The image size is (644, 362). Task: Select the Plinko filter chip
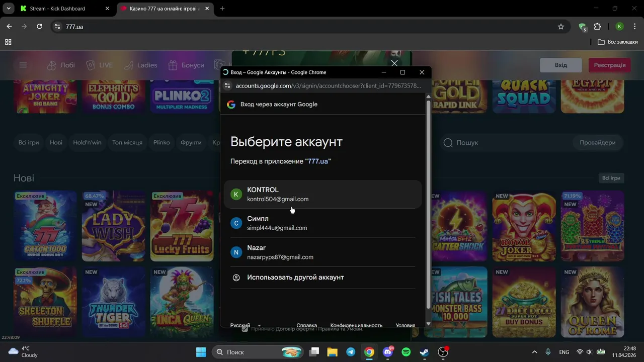[x=162, y=143]
